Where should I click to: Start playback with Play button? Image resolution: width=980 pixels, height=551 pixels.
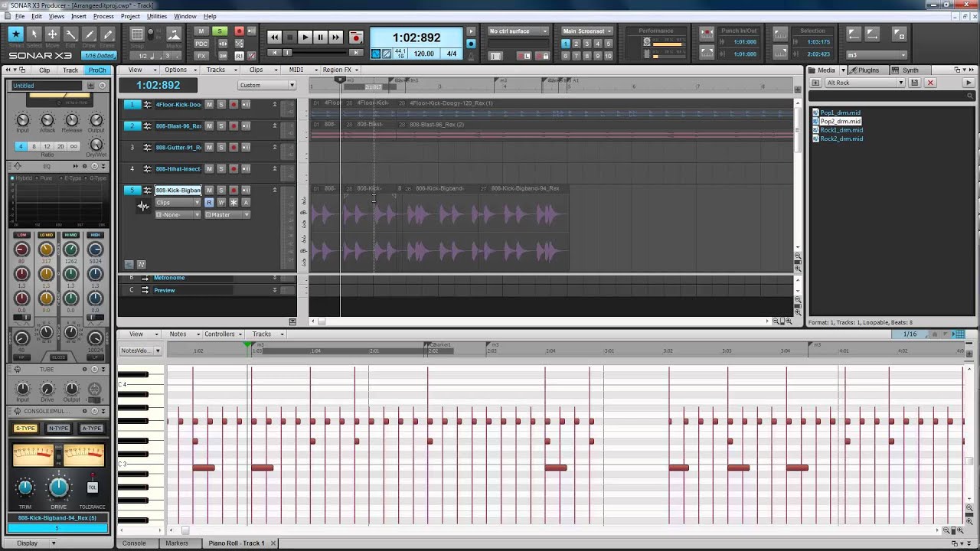(x=305, y=37)
